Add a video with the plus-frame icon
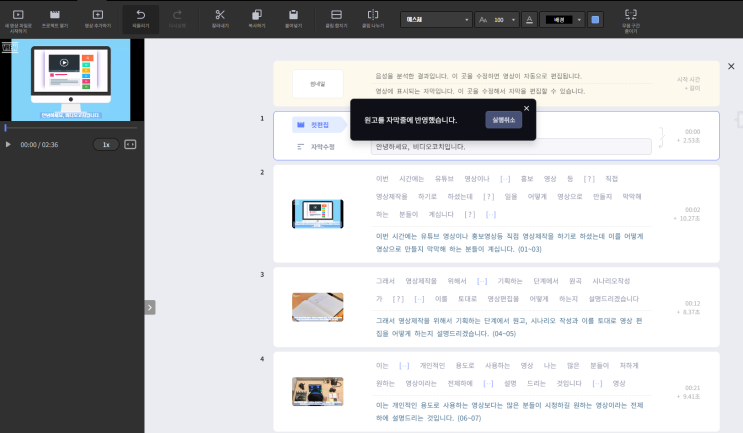The width and height of the screenshot is (743, 433). click(x=98, y=19)
